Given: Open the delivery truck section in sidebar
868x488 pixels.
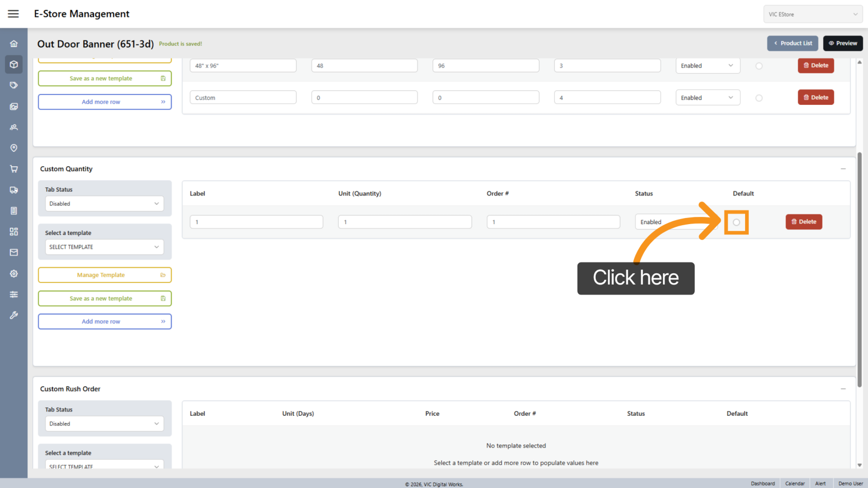Looking at the screenshot, I should 14,190.
